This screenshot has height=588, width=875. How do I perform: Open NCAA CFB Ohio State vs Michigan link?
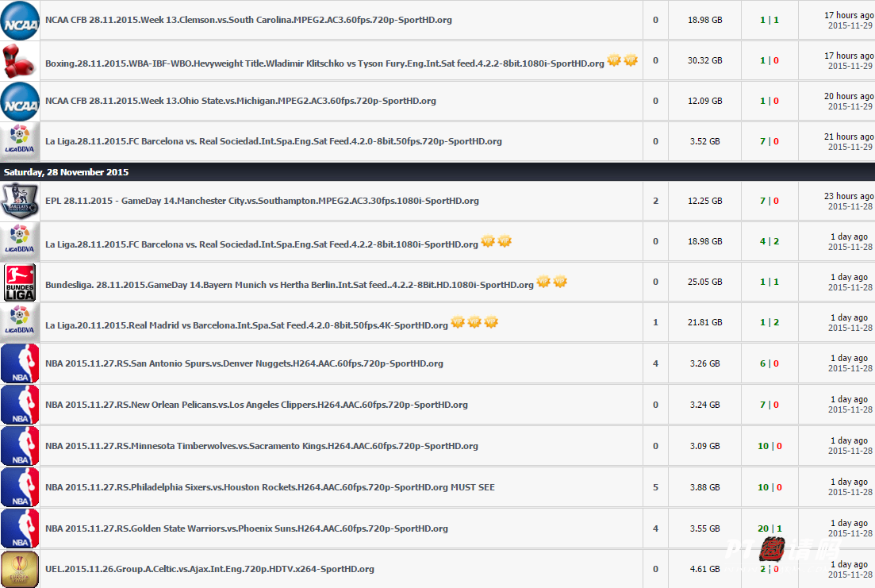pyautogui.click(x=240, y=101)
